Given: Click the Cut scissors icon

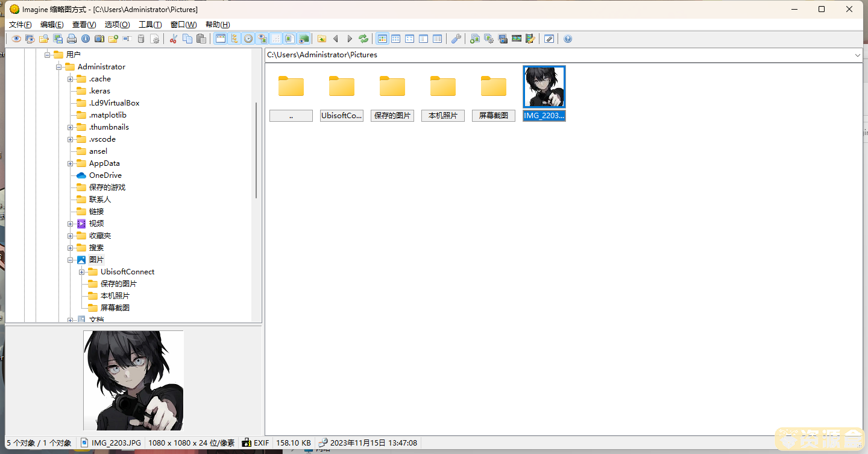Looking at the screenshot, I should [174, 39].
